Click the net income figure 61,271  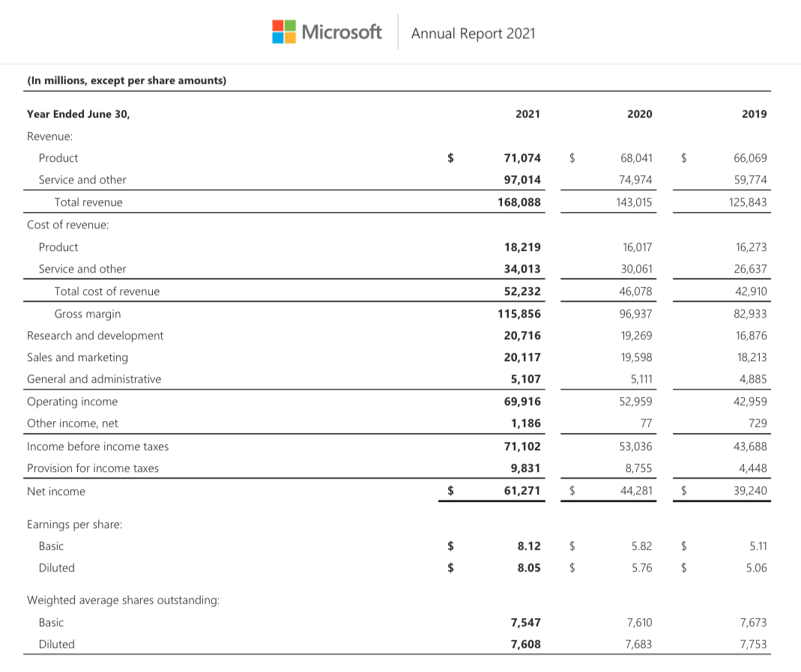coord(522,491)
